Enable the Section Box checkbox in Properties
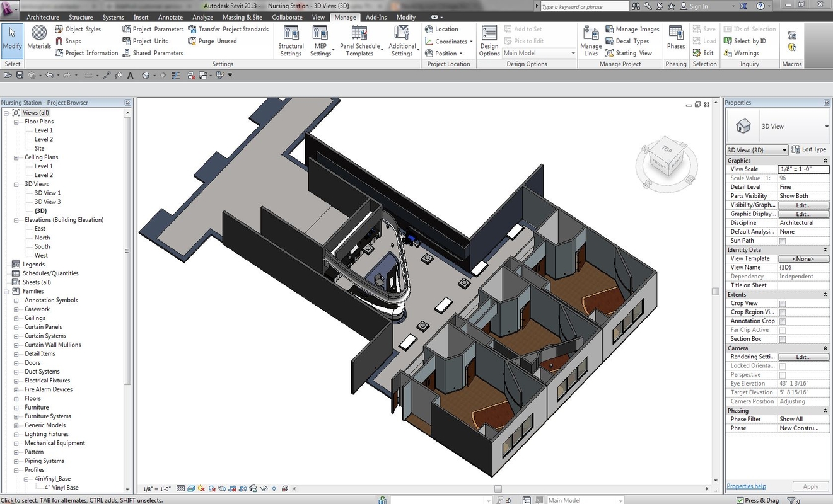 click(784, 338)
